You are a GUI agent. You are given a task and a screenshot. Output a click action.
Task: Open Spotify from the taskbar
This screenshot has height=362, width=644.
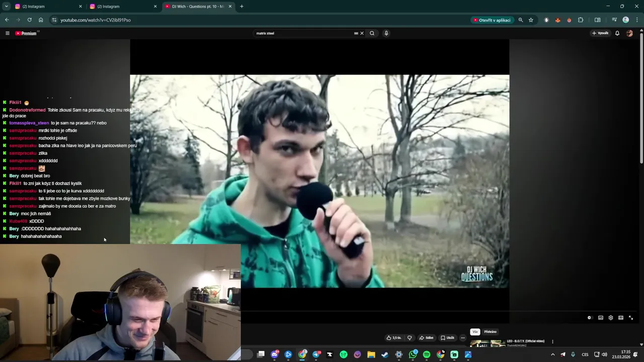[427, 354]
